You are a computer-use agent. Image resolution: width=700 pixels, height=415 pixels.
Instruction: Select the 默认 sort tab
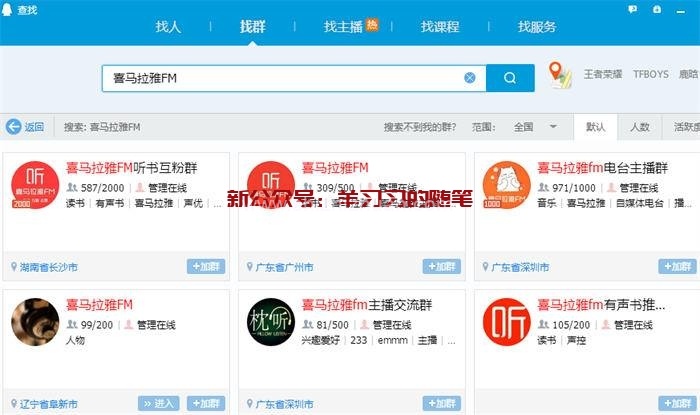595,127
